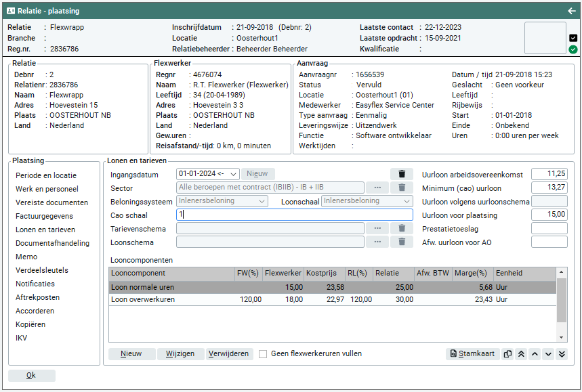Screen dimensions: 582x392
Task: Move row to bottom with double-down arrow
Action: [x=561, y=354]
